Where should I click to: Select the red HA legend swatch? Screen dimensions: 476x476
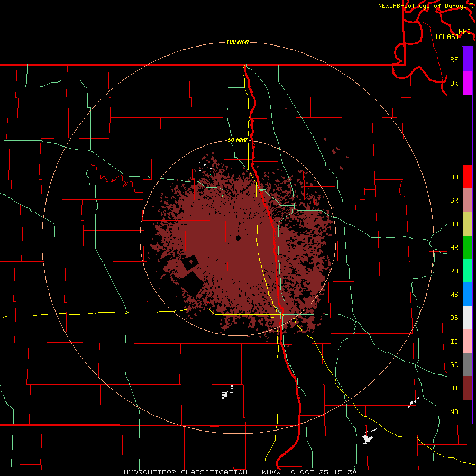pyautogui.click(x=467, y=177)
